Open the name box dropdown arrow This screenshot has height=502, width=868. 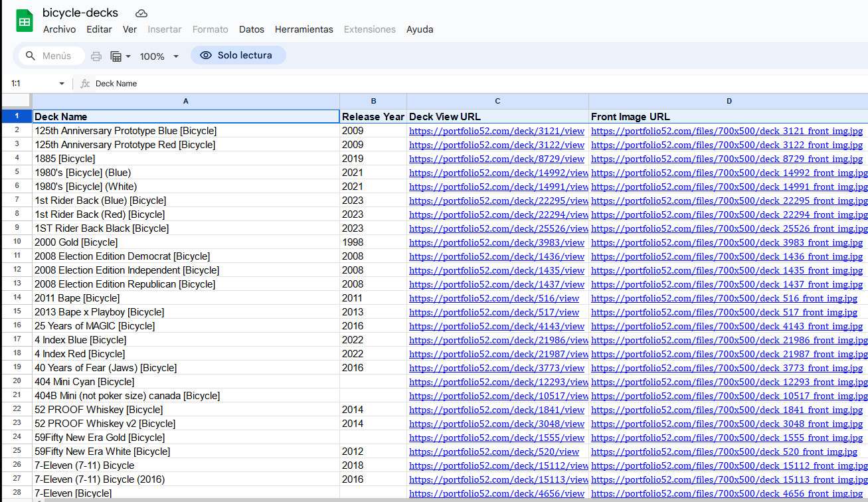62,84
